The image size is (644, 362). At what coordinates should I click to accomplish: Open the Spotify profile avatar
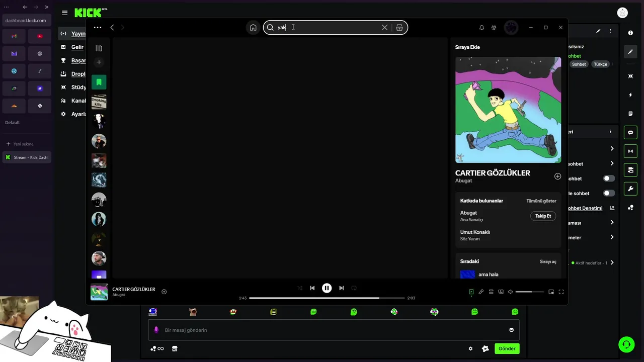point(511,28)
